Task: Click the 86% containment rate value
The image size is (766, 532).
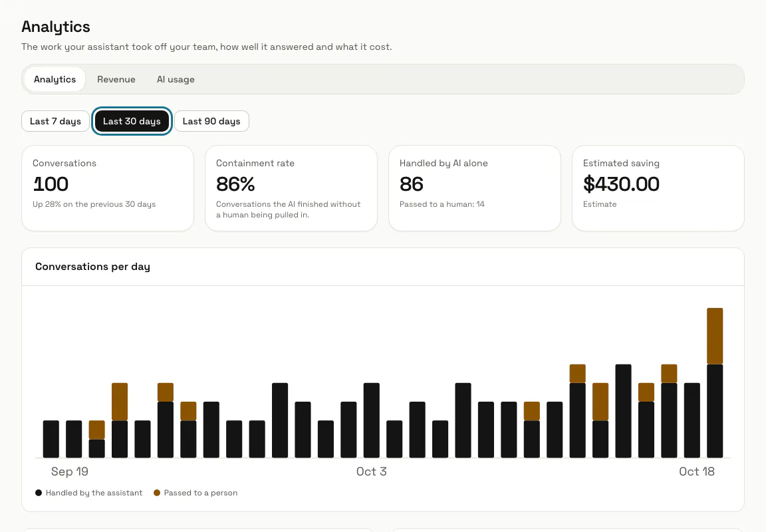Action: [x=235, y=184]
